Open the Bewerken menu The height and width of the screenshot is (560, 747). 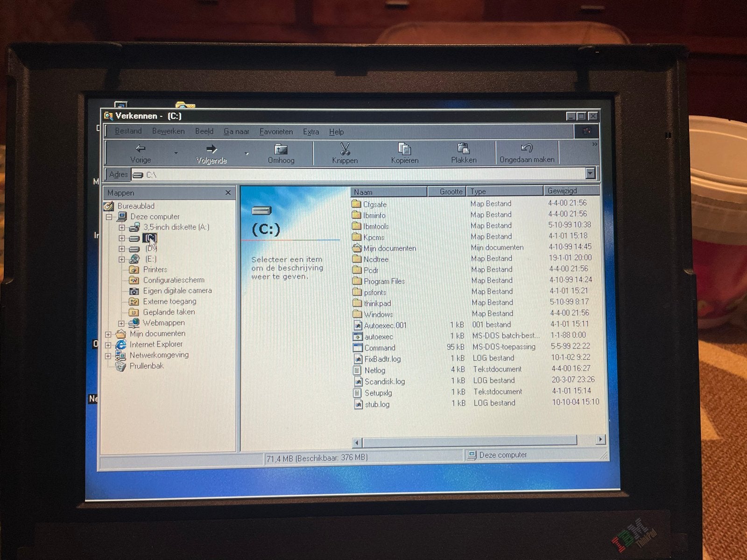(168, 131)
